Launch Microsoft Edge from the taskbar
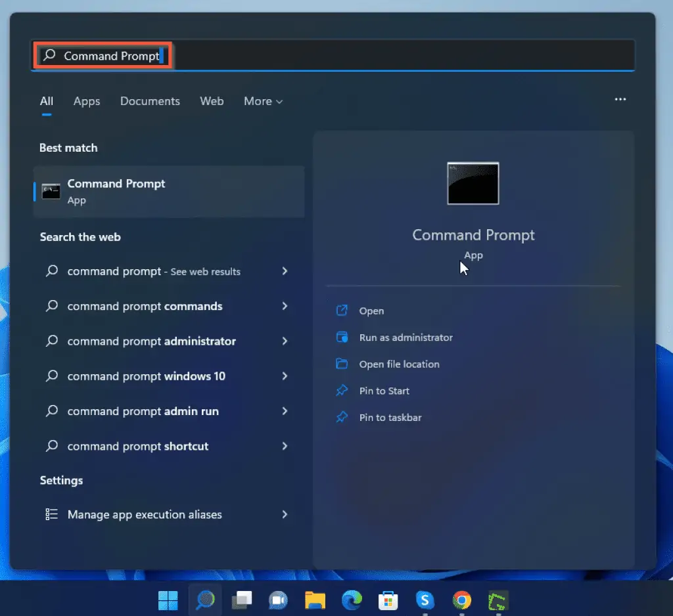This screenshot has height=616, width=673. click(x=352, y=600)
